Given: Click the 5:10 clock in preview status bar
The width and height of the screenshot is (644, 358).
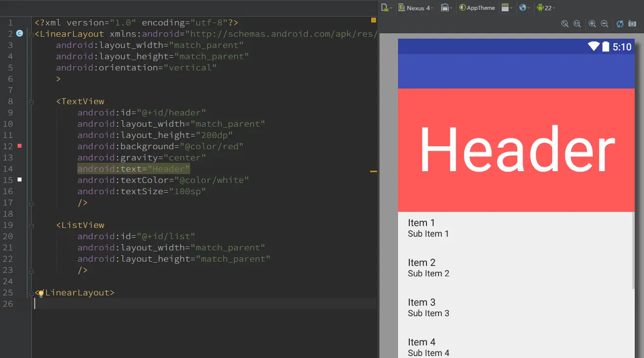Looking at the screenshot, I should (x=622, y=47).
